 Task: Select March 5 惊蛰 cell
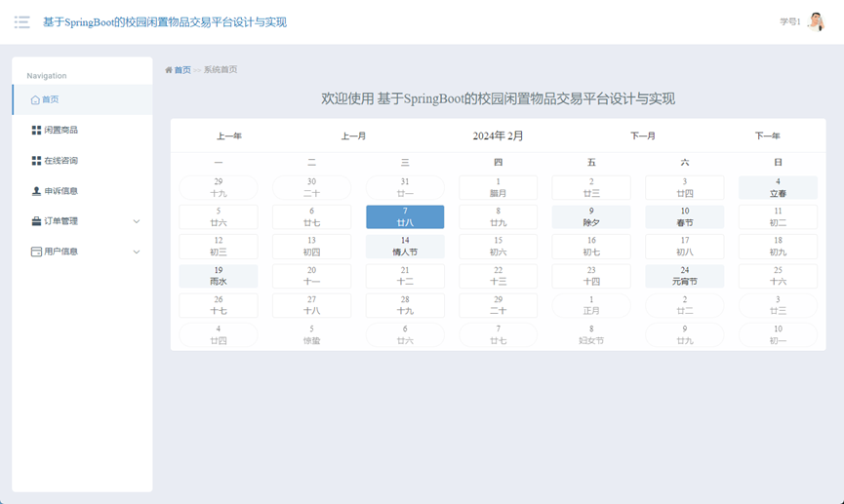(311, 335)
